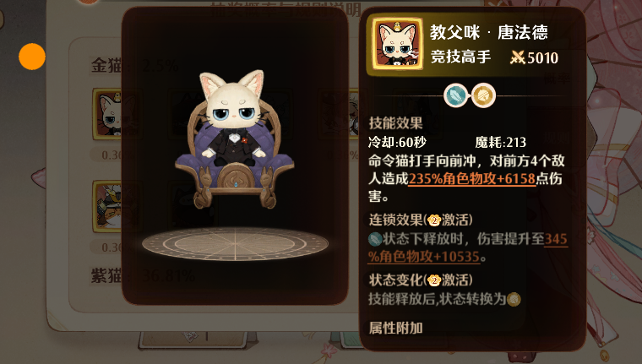The image size is (642, 364).
Task: Click the gold state icon after 状态转换为
Action: (x=514, y=299)
